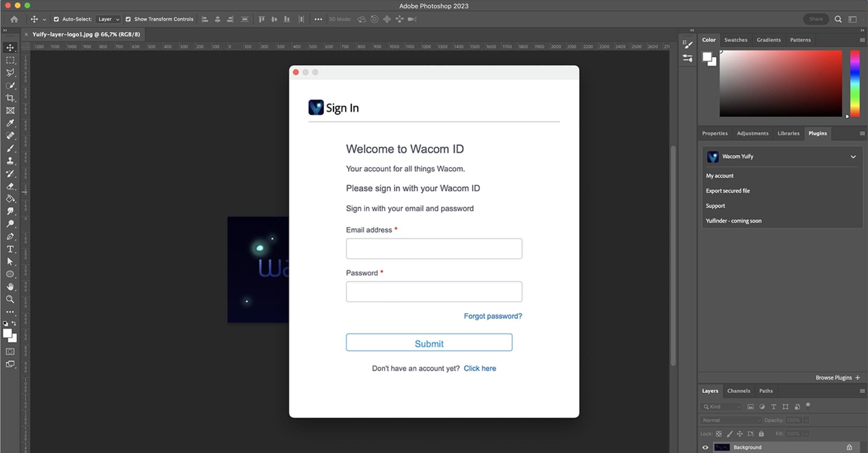Click Align top edges icon
The width and height of the screenshot is (868, 453).
(261, 19)
